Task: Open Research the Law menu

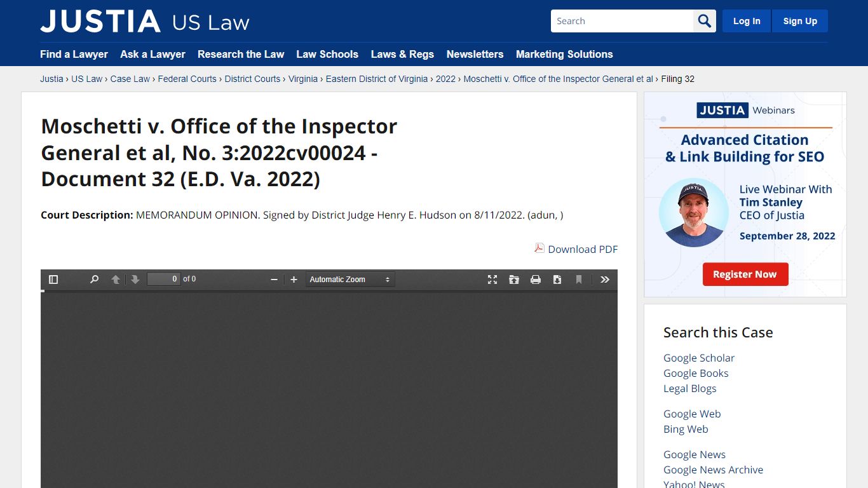Action: click(x=241, y=55)
